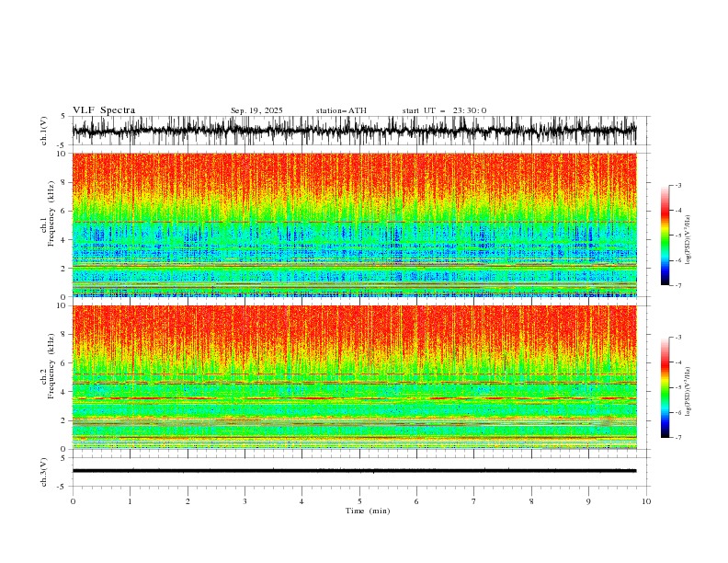Click time axis tick label 9

588,501
